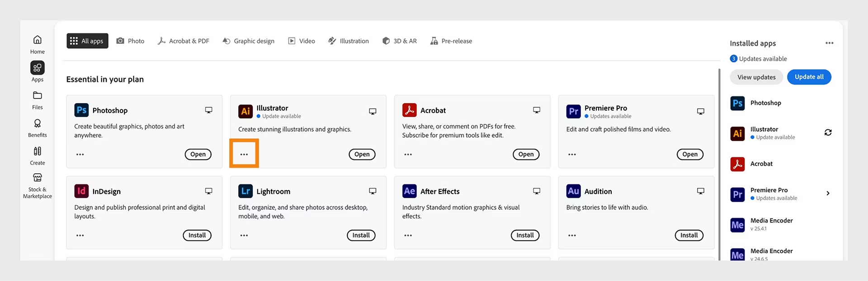Open Acrobat from its card
This screenshot has width=868, height=281.
coord(526,154)
